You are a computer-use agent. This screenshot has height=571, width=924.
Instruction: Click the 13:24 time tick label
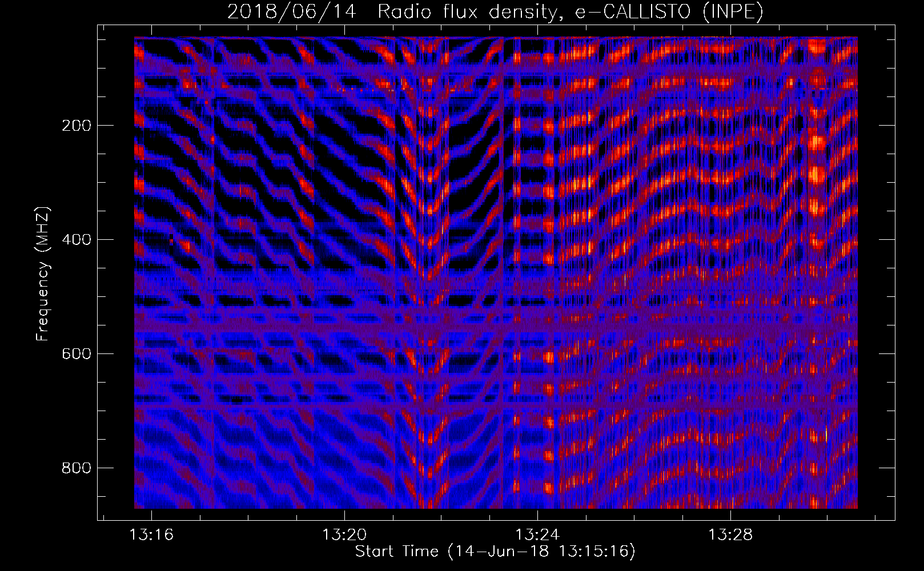[x=537, y=535]
